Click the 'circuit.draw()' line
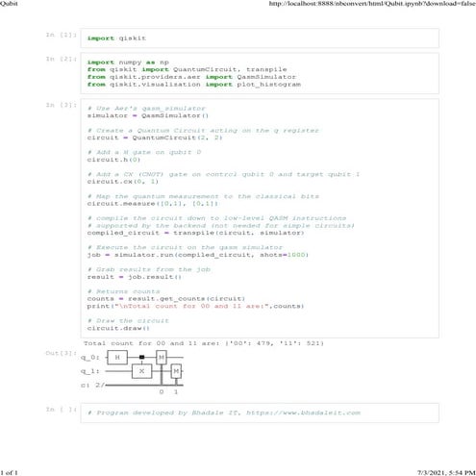Screen dimensions: 476x476 118,328
